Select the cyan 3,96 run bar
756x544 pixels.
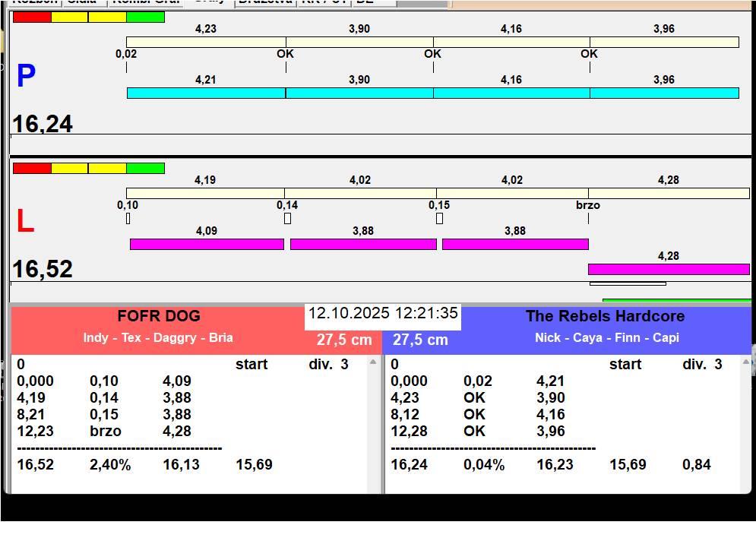coord(664,93)
